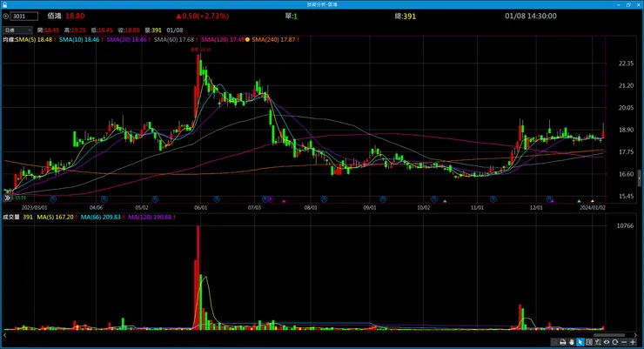Expand the double-chevron button at the chart's left
This screenshot has height=349, width=644.
point(7,198)
